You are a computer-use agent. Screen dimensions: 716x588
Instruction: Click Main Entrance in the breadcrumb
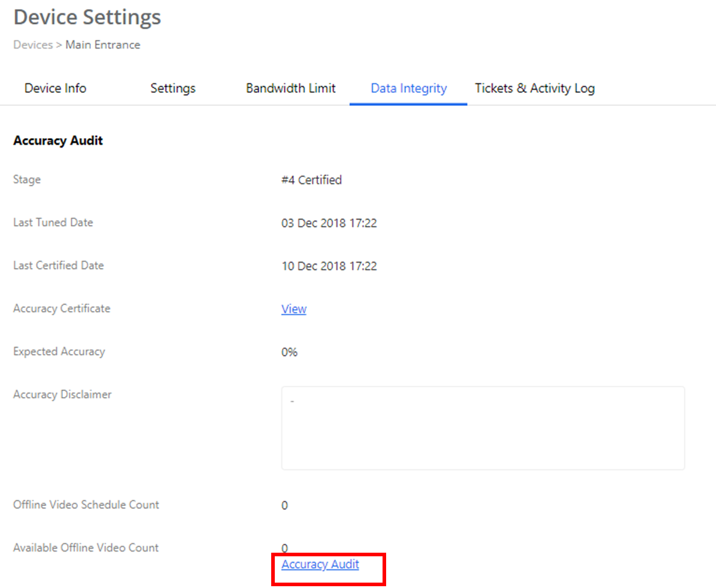[102, 45]
